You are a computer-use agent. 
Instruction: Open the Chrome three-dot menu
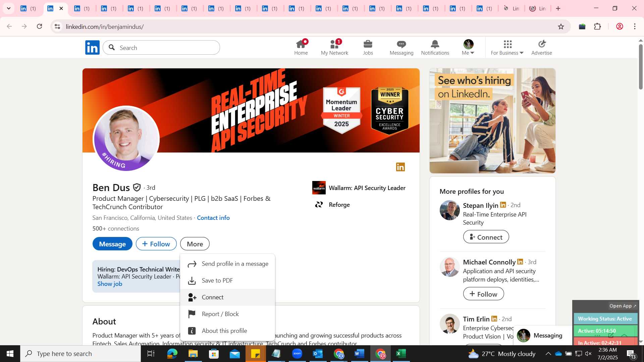(x=635, y=26)
